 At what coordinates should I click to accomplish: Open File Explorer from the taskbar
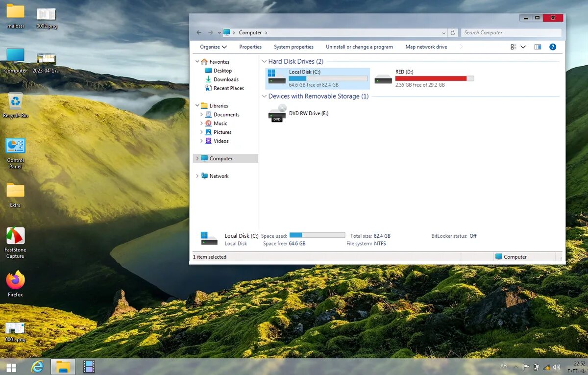[63, 367]
